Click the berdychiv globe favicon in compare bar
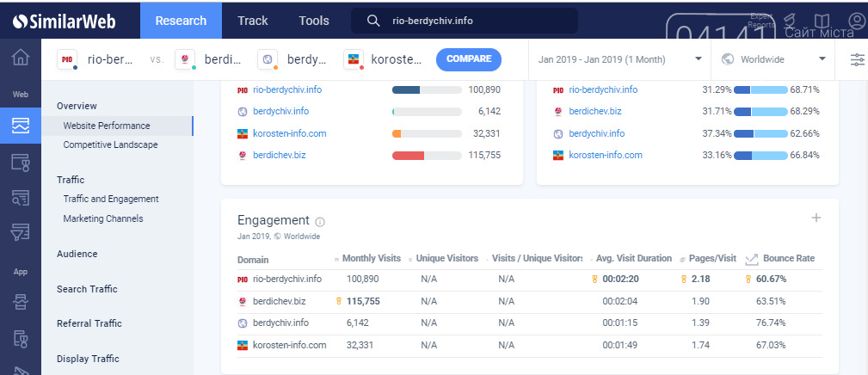The height and width of the screenshot is (375, 868). (x=268, y=59)
